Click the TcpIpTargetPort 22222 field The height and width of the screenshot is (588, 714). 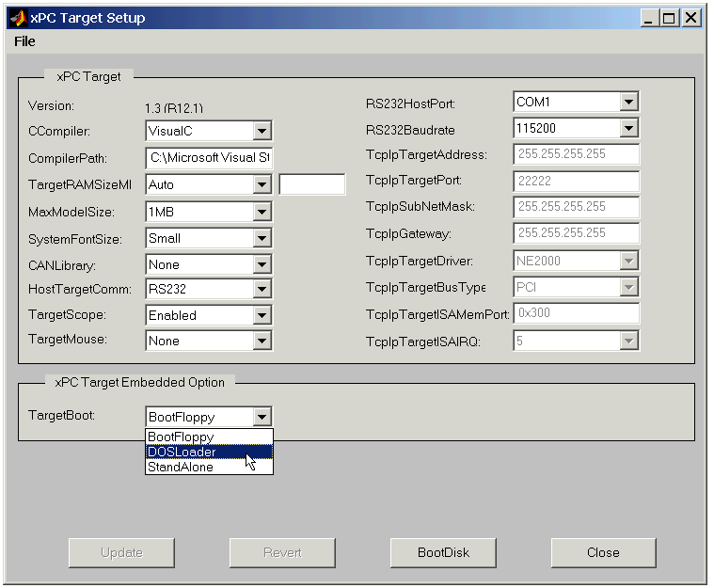point(576,181)
